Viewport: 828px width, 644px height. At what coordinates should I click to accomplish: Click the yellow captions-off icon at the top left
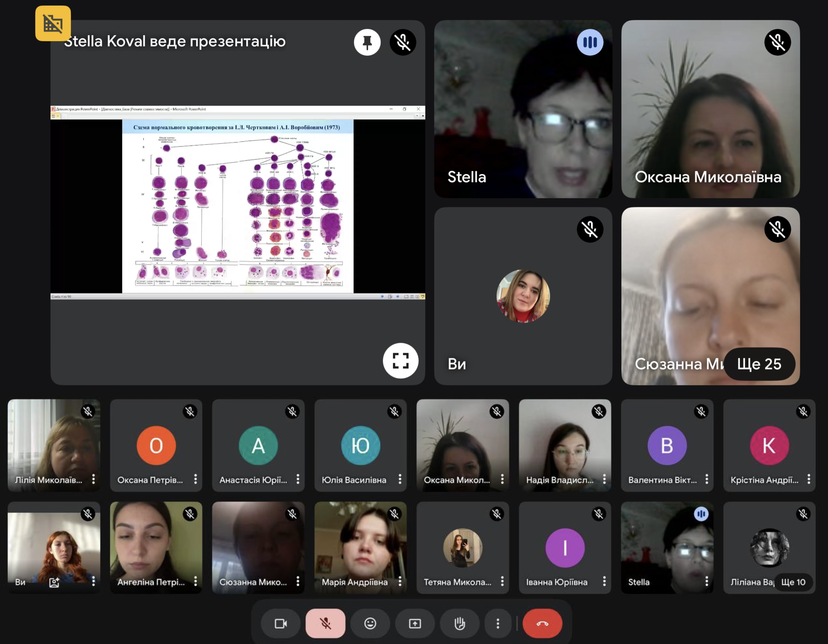coord(53,23)
